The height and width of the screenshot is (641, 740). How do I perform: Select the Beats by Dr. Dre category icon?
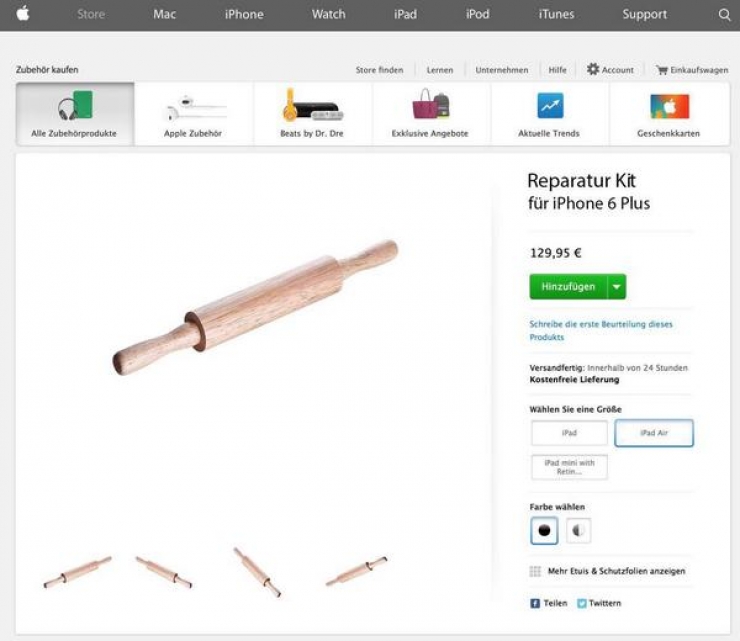(312, 105)
